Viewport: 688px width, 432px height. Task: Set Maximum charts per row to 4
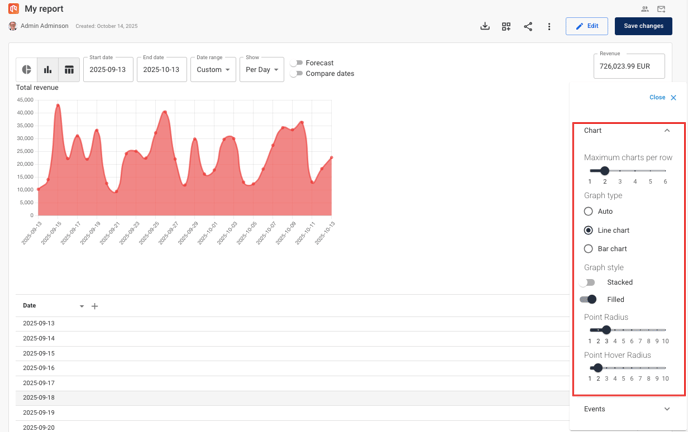coord(635,171)
